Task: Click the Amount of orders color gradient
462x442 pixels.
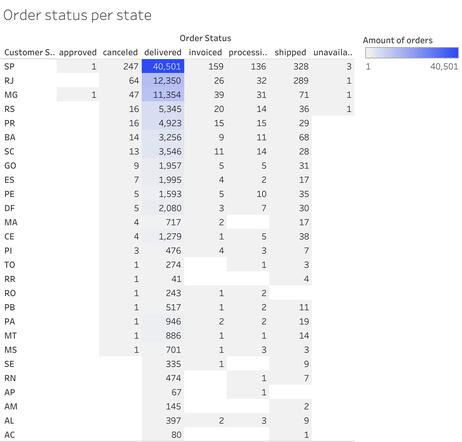Action: (x=412, y=53)
